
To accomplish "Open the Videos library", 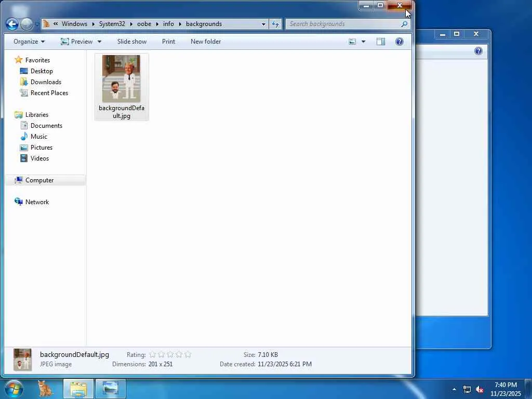I will pos(39,158).
